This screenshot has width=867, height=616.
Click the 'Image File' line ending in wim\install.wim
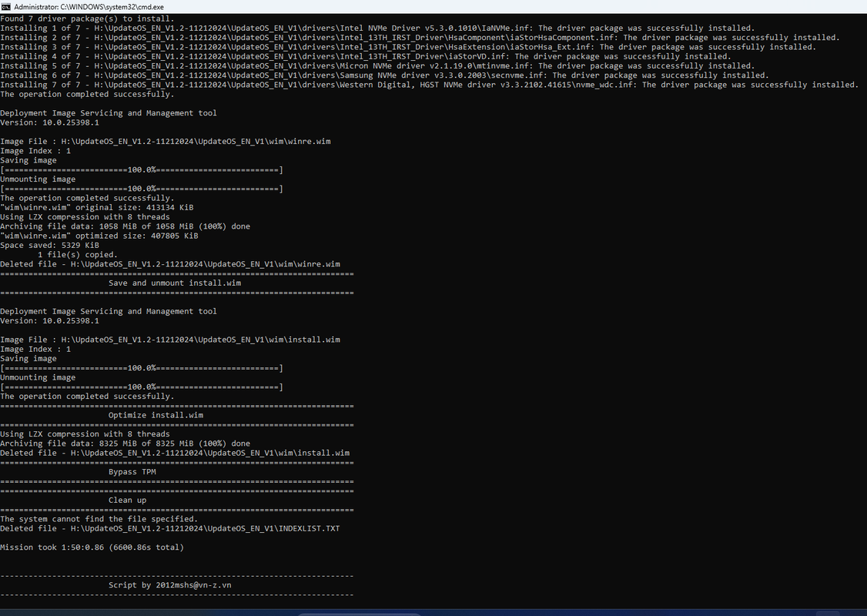pyautogui.click(x=170, y=340)
